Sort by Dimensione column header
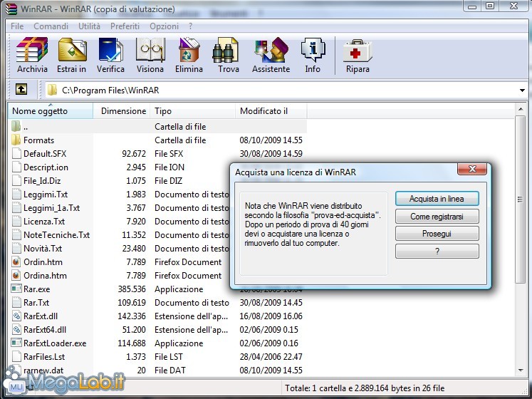The image size is (532, 399). click(122, 110)
